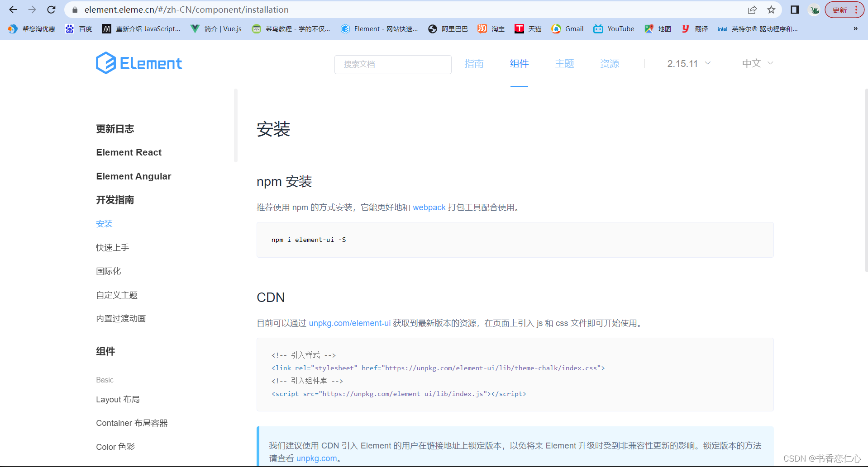Click the Basic group label
The height and width of the screenshot is (467, 868).
point(105,380)
